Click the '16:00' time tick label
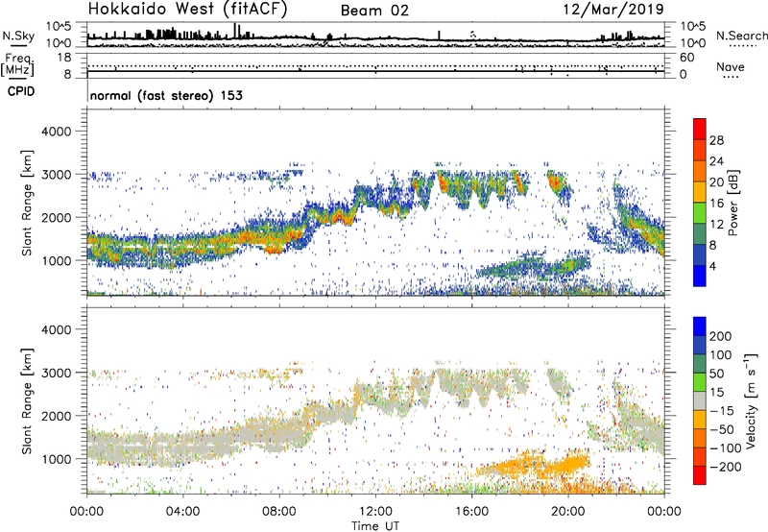This screenshot has width=768, height=532. click(471, 512)
